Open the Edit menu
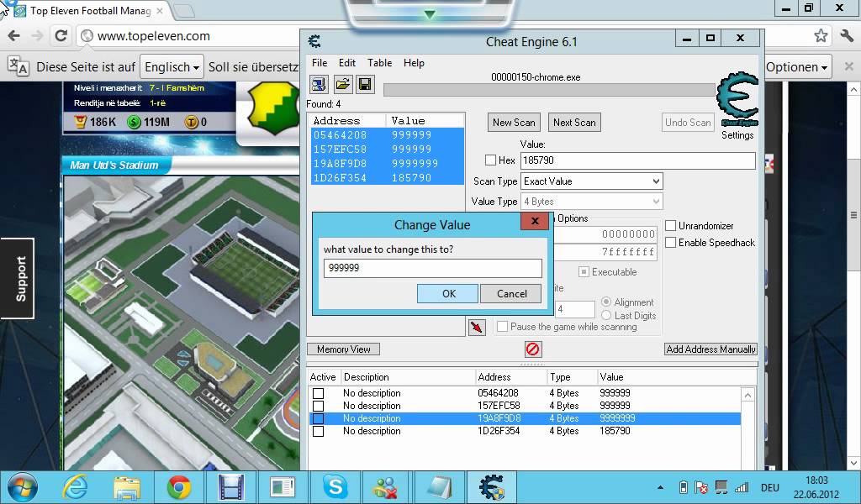Viewport: 861px width, 504px height. [346, 62]
